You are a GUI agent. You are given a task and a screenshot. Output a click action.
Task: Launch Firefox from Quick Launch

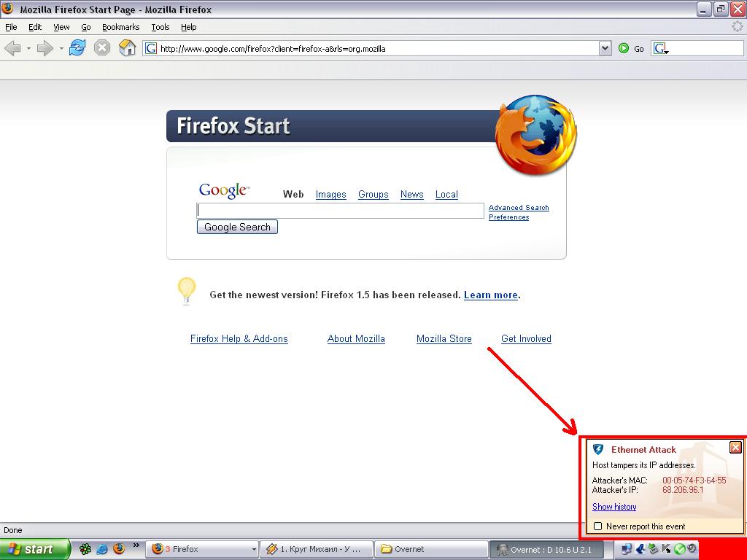119,549
